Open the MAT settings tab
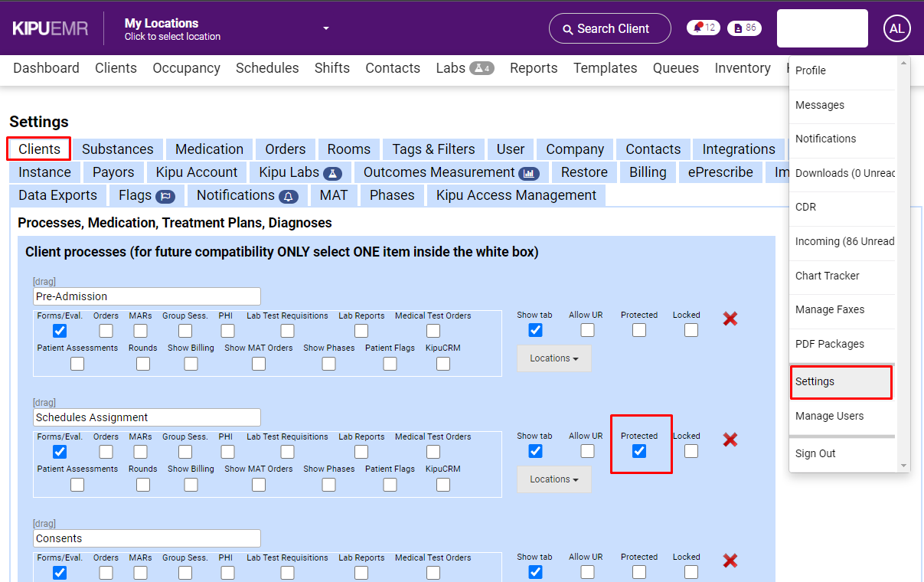This screenshot has height=582, width=924. click(334, 195)
